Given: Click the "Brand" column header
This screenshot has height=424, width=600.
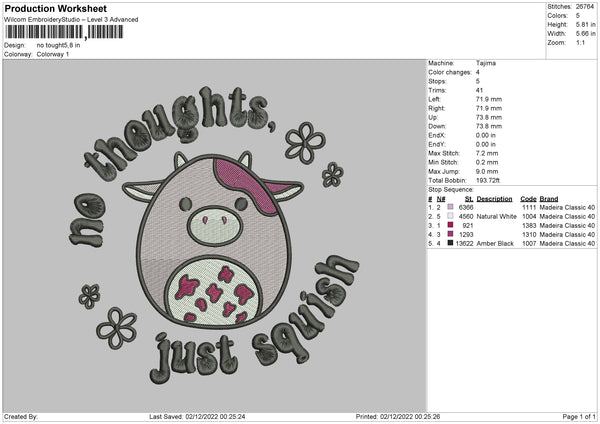Looking at the screenshot, I should (549, 199).
